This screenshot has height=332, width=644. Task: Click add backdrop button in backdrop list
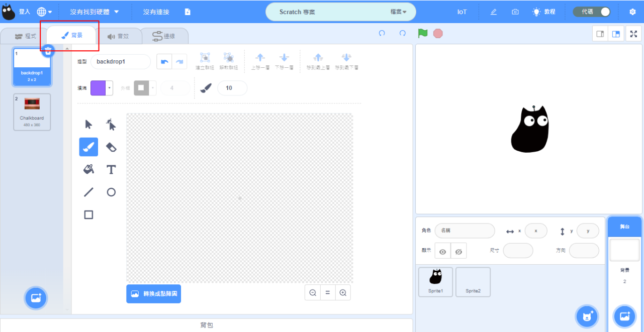pos(36,298)
